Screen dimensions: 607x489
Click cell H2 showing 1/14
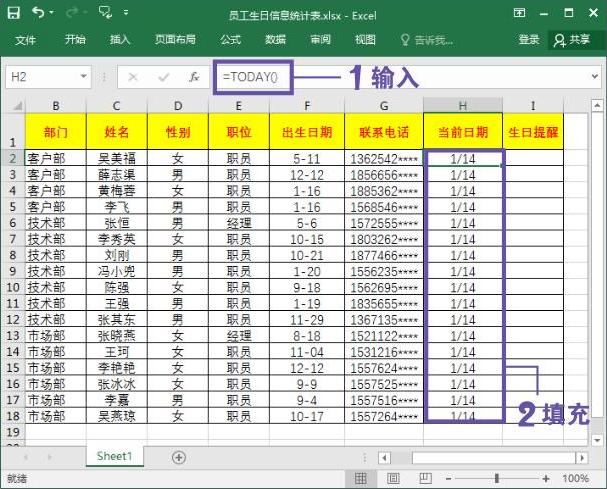click(x=463, y=158)
